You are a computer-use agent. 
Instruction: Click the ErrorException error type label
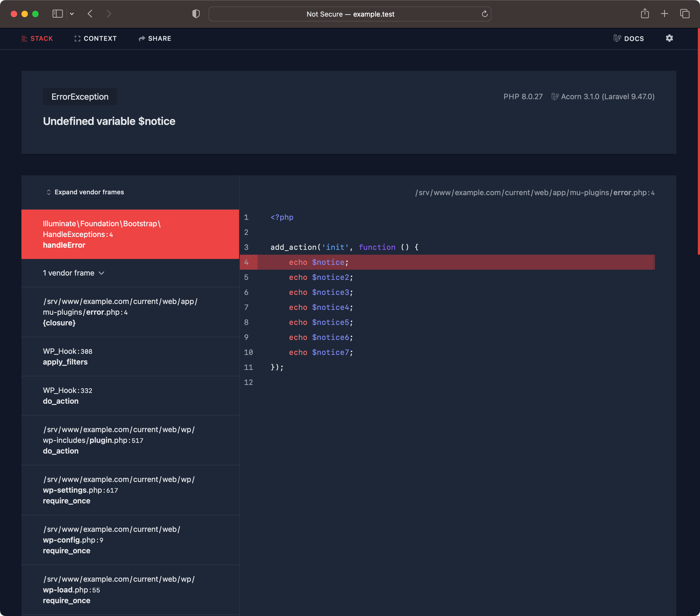[x=79, y=96]
